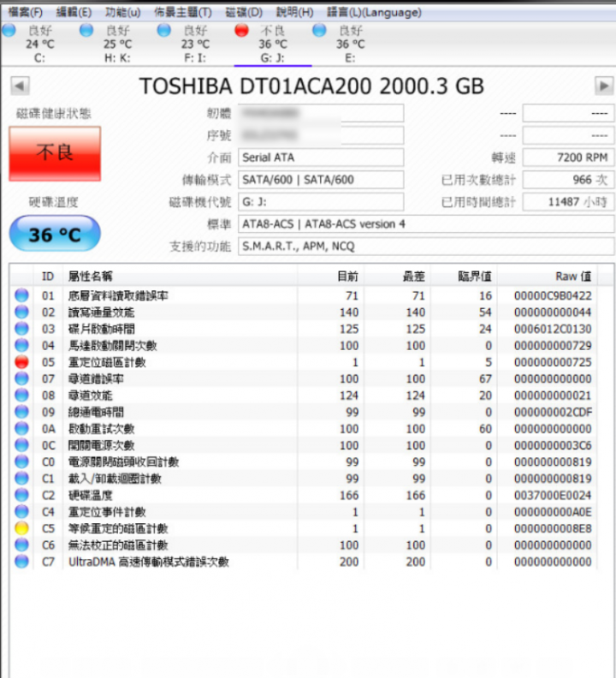Click the yellow status icon for attribute C5
The width and height of the screenshot is (616, 678).
click(x=21, y=528)
